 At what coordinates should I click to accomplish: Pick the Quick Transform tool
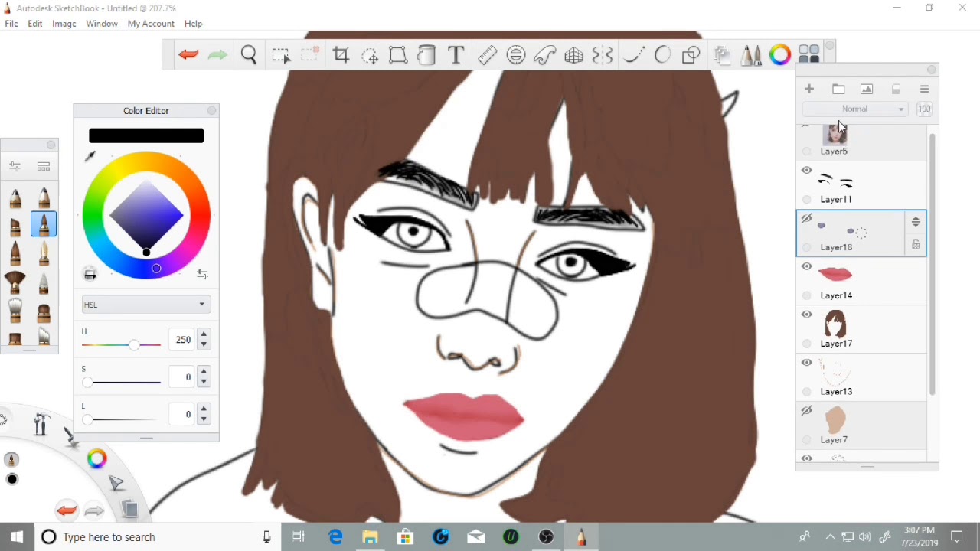(370, 55)
